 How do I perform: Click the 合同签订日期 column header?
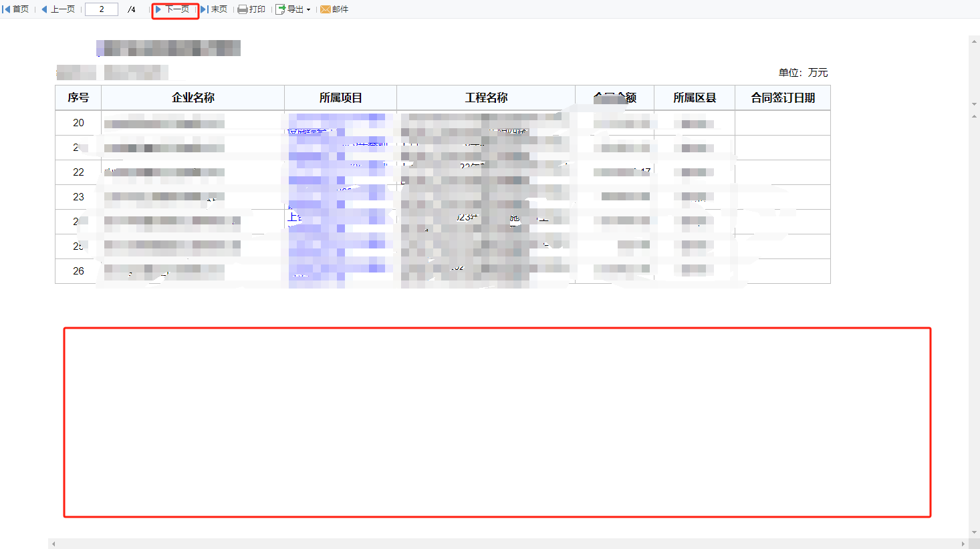click(783, 98)
